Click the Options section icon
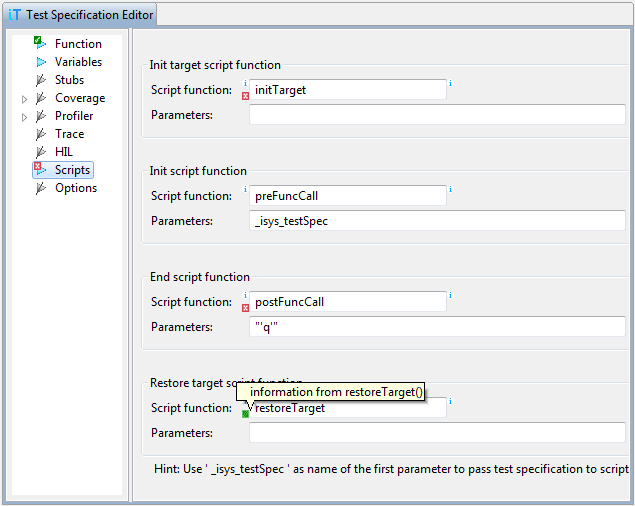This screenshot has height=506, width=635. [x=41, y=188]
